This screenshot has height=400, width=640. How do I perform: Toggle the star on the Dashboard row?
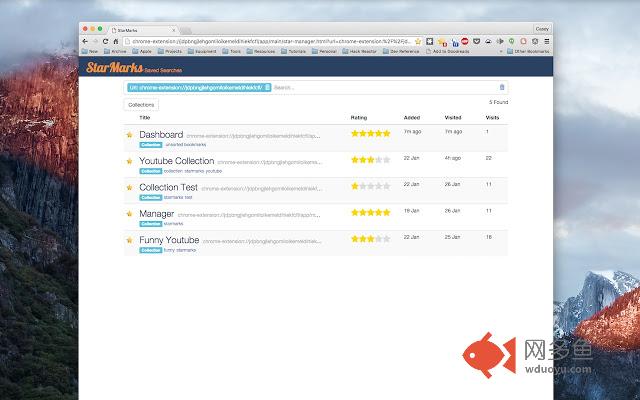129,135
